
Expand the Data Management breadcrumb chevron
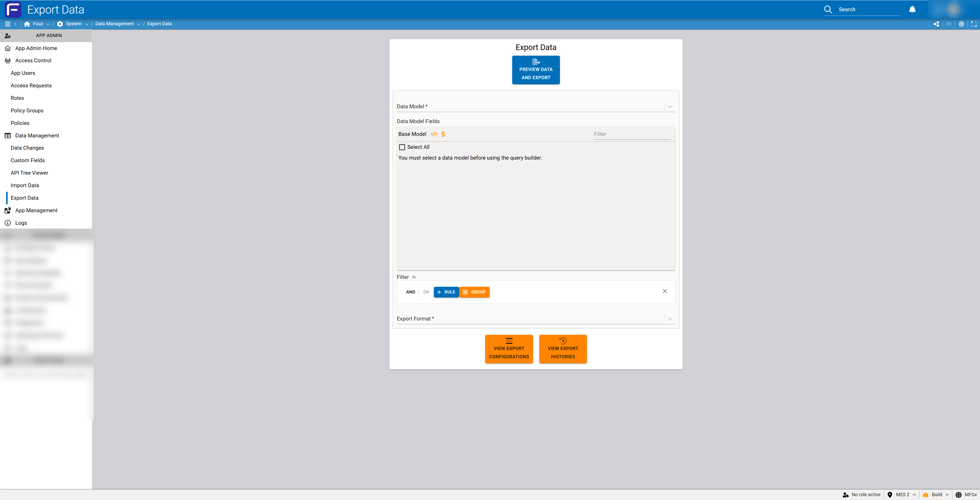coord(139,24)
